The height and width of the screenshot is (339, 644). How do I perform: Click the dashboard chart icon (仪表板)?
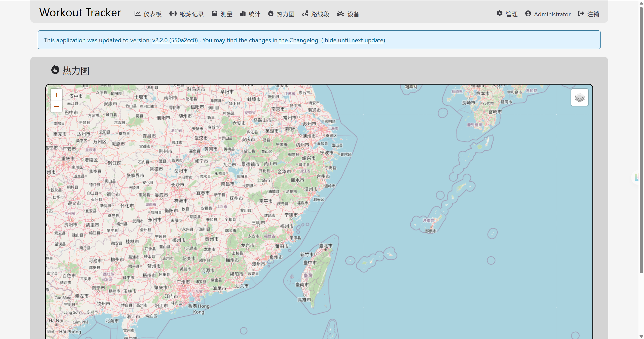click(x=137, y=14)
